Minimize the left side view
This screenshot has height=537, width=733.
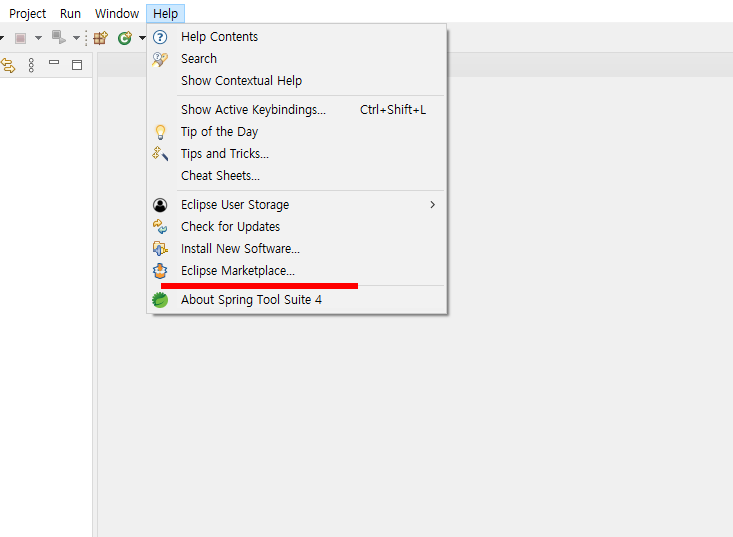pos(54,62)
